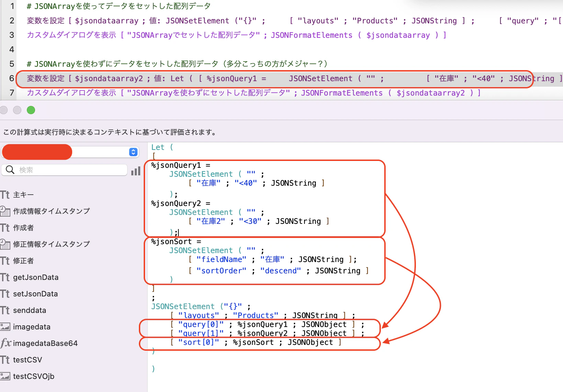Image resolution: width=563 pixels, height=392 pixels.
Task: Select script line 3 custom dialog step
Action: (236, 35)
